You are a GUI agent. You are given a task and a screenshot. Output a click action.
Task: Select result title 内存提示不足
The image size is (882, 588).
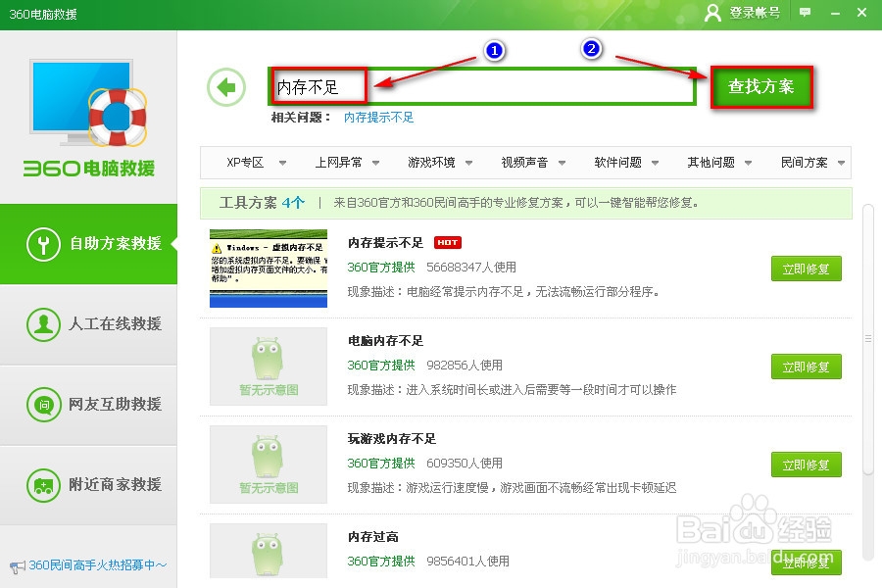385,242
